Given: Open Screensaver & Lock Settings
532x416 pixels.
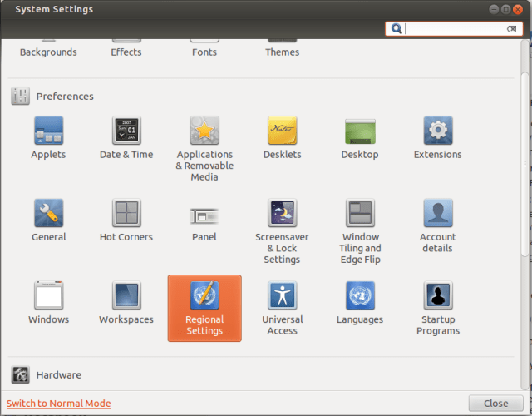Looking at the screenshot, I should point(282,214).
